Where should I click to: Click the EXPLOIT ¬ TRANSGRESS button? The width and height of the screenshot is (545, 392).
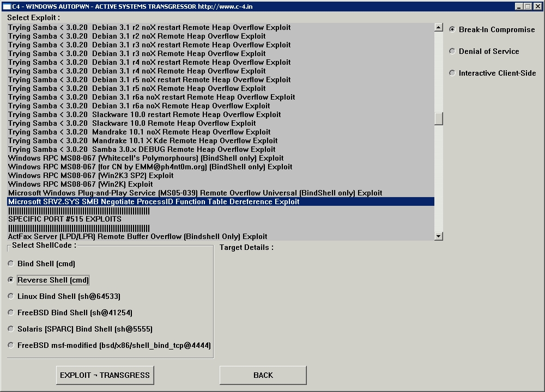click(105, 375)
